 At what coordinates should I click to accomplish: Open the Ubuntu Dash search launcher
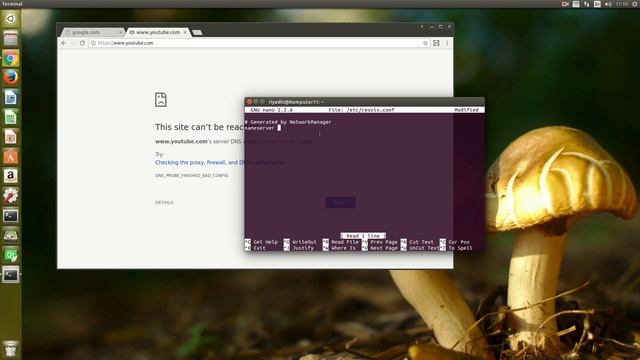point(11,19)
